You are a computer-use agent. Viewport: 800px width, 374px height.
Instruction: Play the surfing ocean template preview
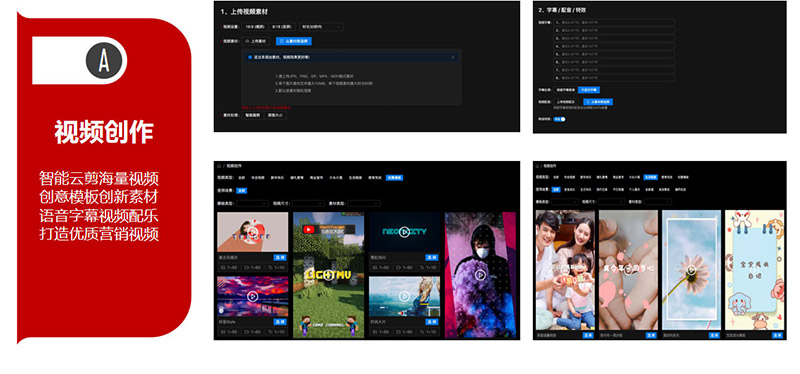[404, 296]
